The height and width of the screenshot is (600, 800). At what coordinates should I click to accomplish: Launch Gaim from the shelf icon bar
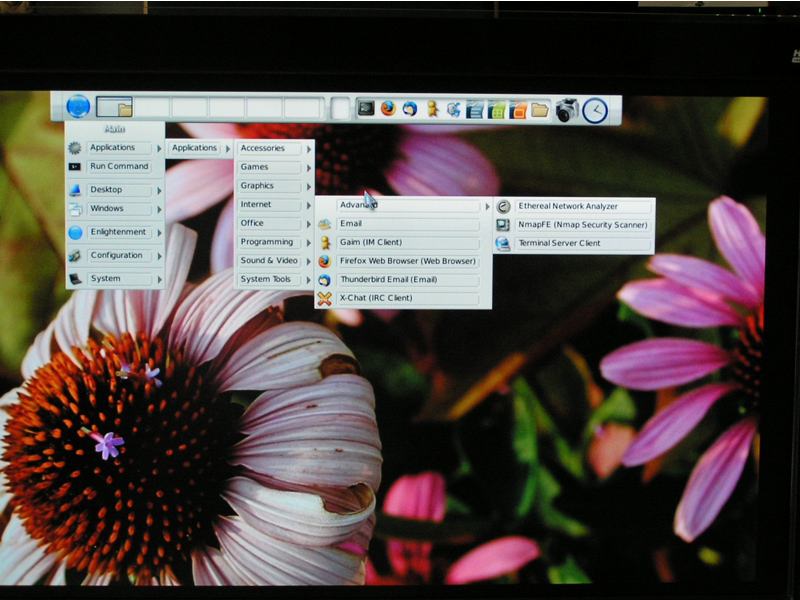pos(432,109)
